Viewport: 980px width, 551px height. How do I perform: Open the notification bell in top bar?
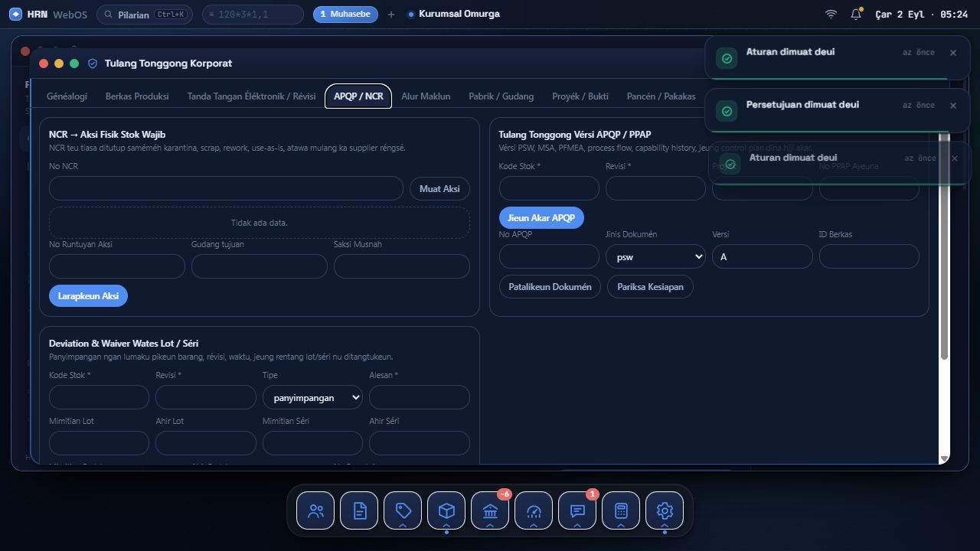(x=856, y=15)
